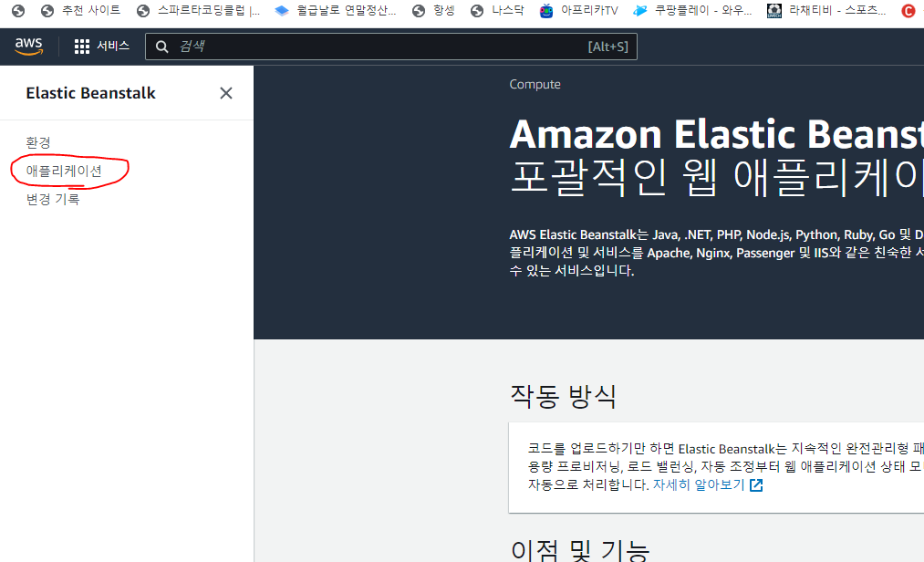Open 환경 in the sidebar
The width and height of the screenshot is (924, 562).
[38, 142]
